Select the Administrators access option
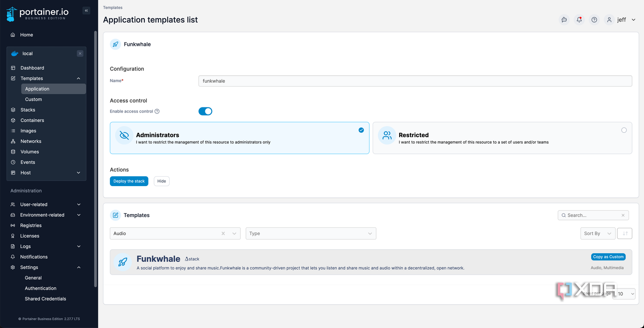The height and width of the screenshot is (328, 644). tap(240, 138)
